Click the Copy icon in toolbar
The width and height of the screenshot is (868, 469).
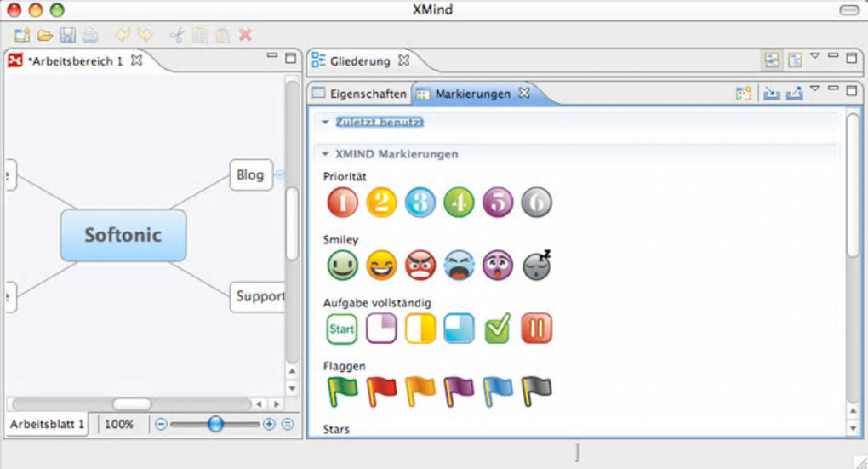(200, 36)
